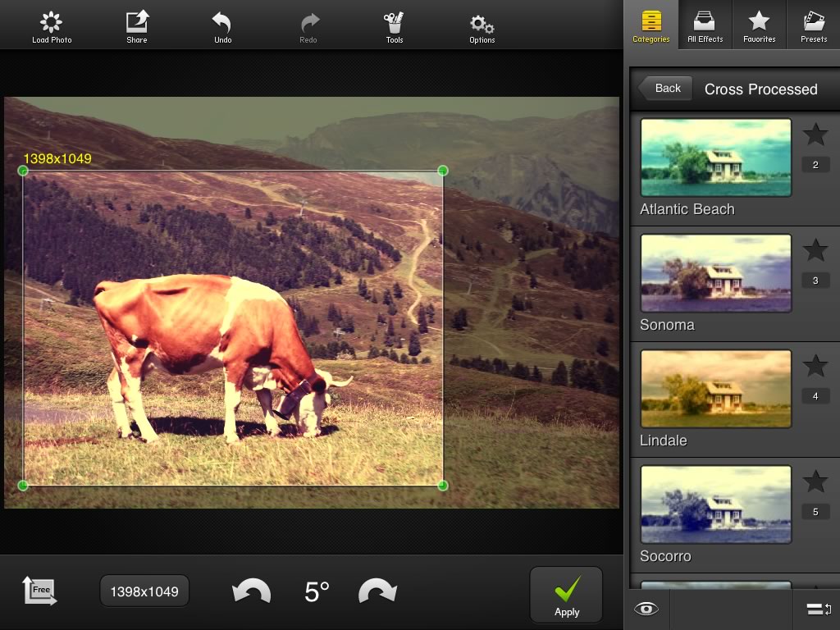Viewport: 840px width, 630px height.
Task: Click the Cross Processed category title
Action: click(760, 89)
